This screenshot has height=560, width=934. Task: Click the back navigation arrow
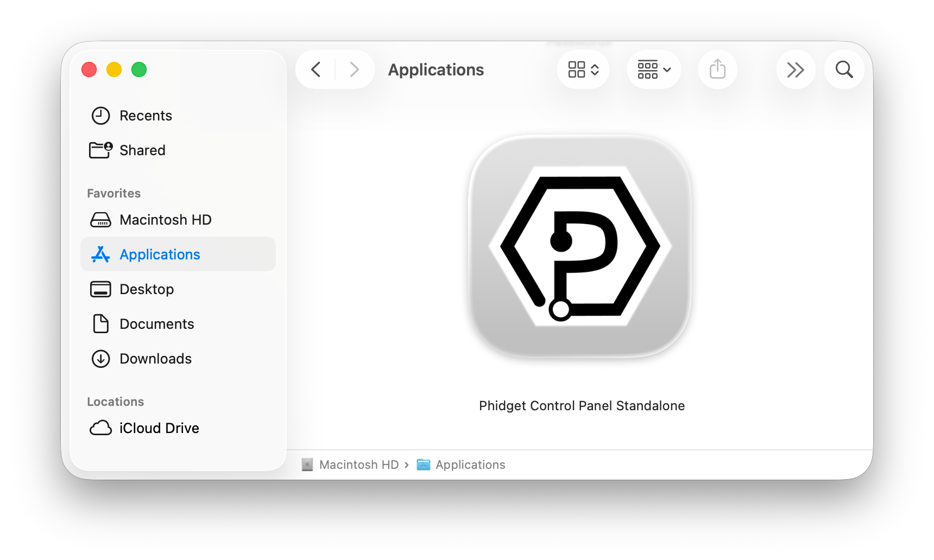pos(316,69)
